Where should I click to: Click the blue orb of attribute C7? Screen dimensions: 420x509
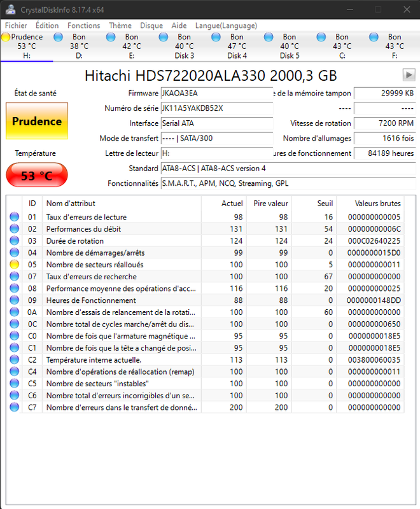(14, 407)
